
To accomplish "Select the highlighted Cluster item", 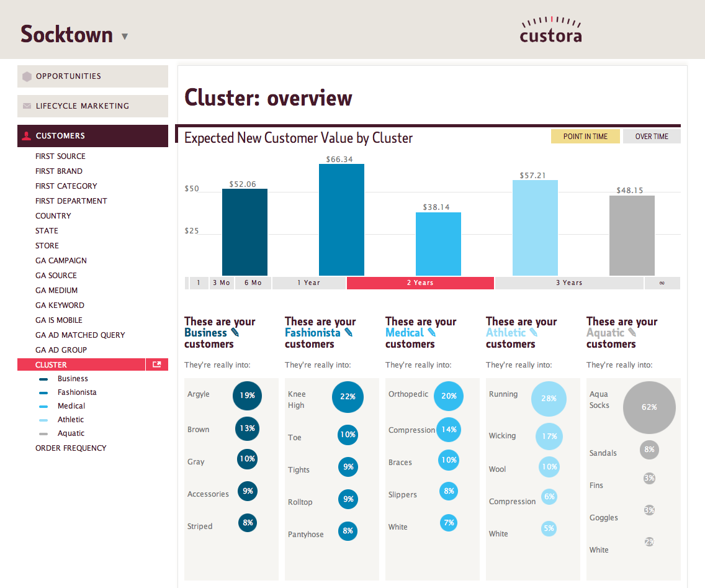I will click(x=81, y=364).
